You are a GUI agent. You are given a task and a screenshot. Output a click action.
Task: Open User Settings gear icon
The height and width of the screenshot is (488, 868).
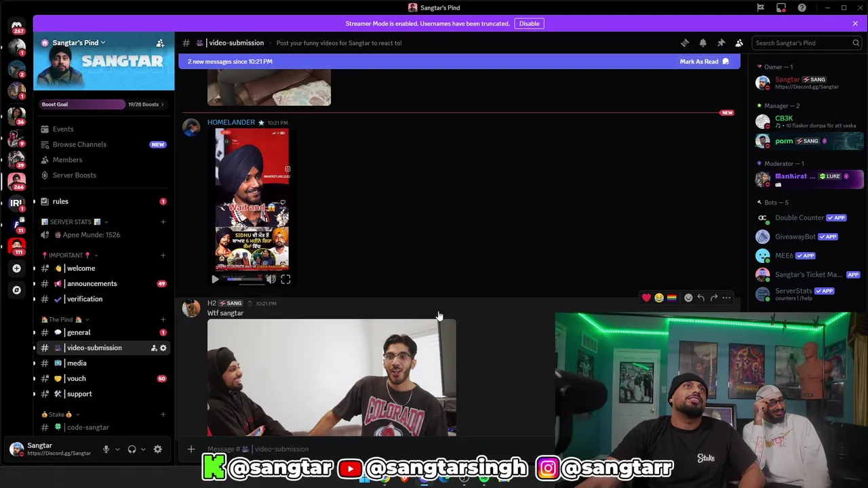pyautogui.click(x=158, y=449)
